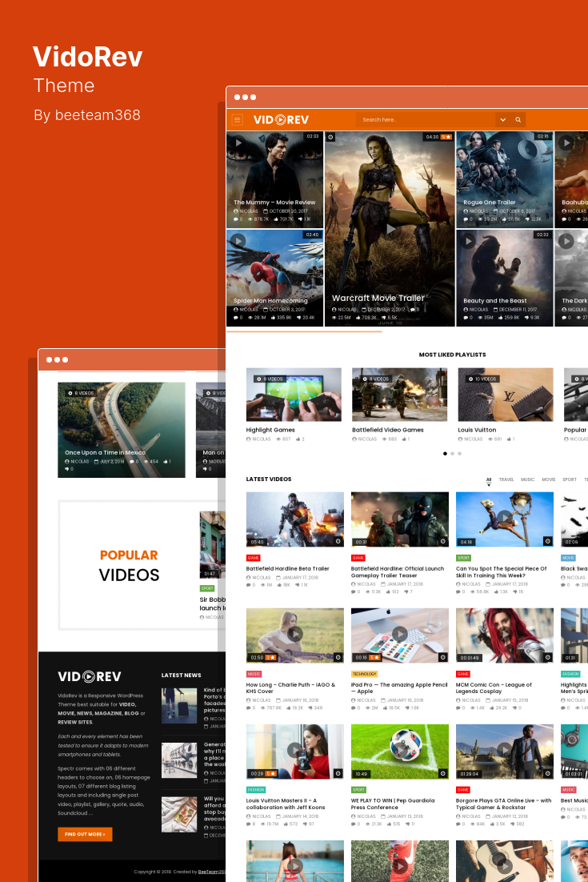This screenshot has height=882, width=588.
Task: Click the teal FASHION tag above Louis Vuitton Masters
Action: point(256,790)
